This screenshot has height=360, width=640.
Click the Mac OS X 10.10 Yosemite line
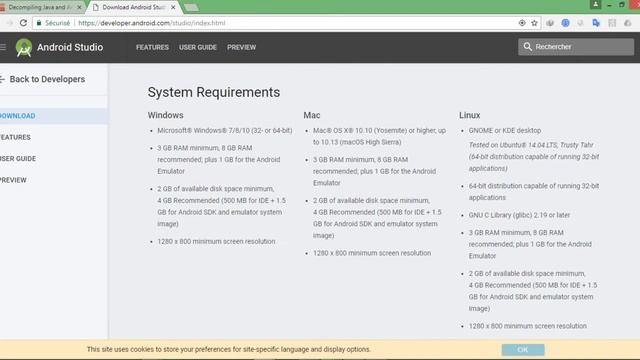379,136
